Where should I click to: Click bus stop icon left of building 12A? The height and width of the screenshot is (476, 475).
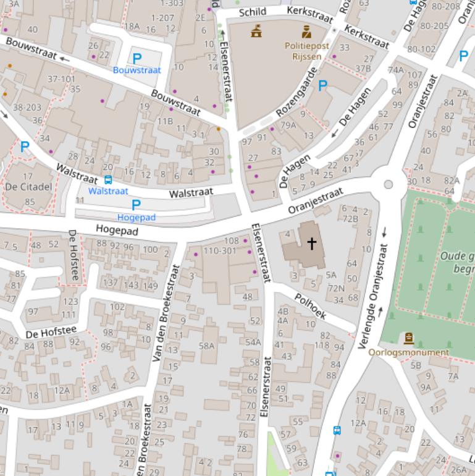337,430
